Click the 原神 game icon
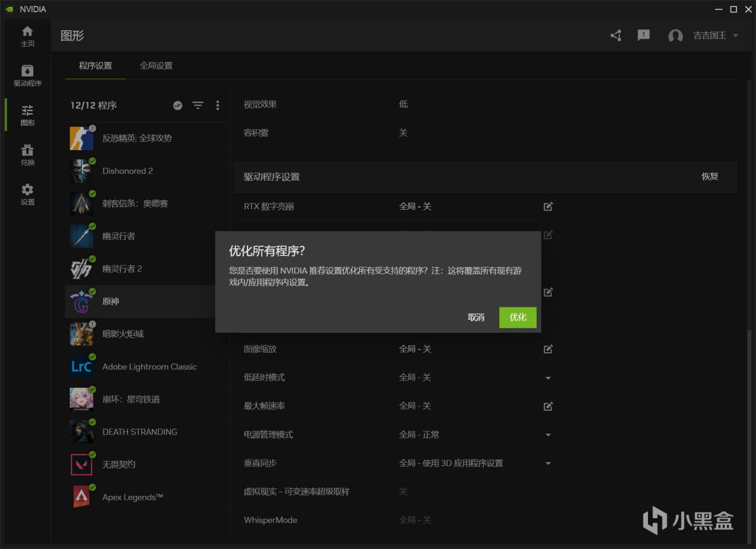This screenshot has height=549, width=756. (x=81, y=301)
